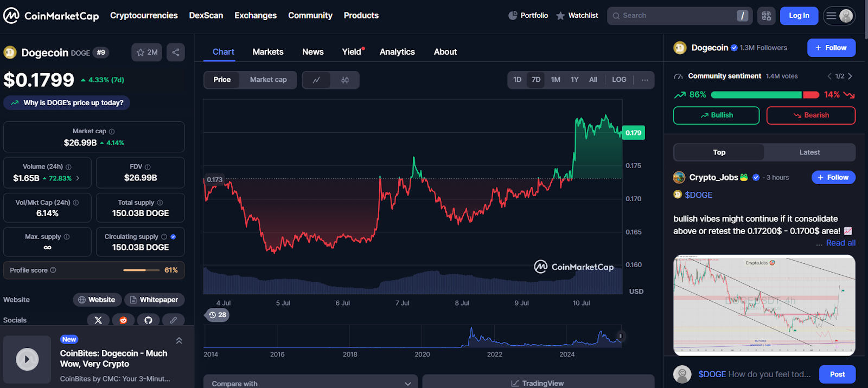
Task: Open the Analytics tab
Action: pyautogui.click(x=397, y=52)
